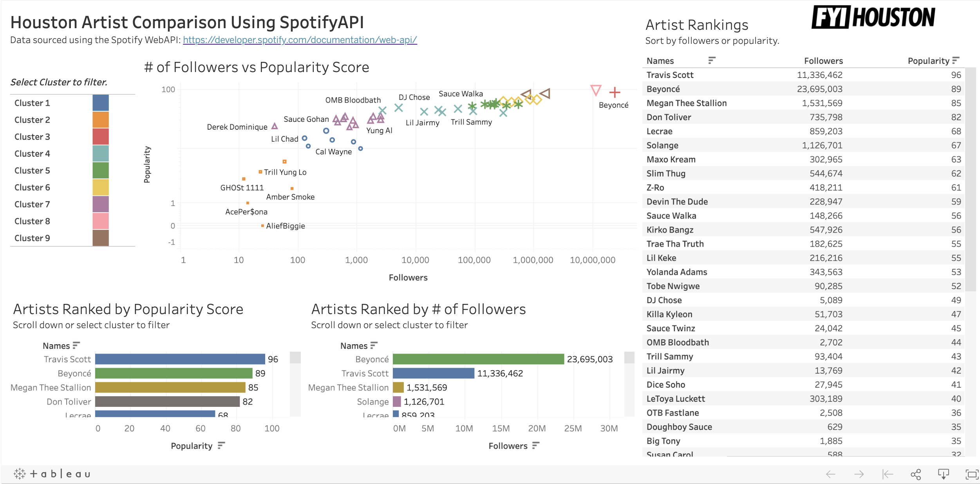The height and width of the screenshot is (484, 980).
Task: Select the Derek Dominique triangle marker
Action: pyautogui.click(x=275, y=126)
